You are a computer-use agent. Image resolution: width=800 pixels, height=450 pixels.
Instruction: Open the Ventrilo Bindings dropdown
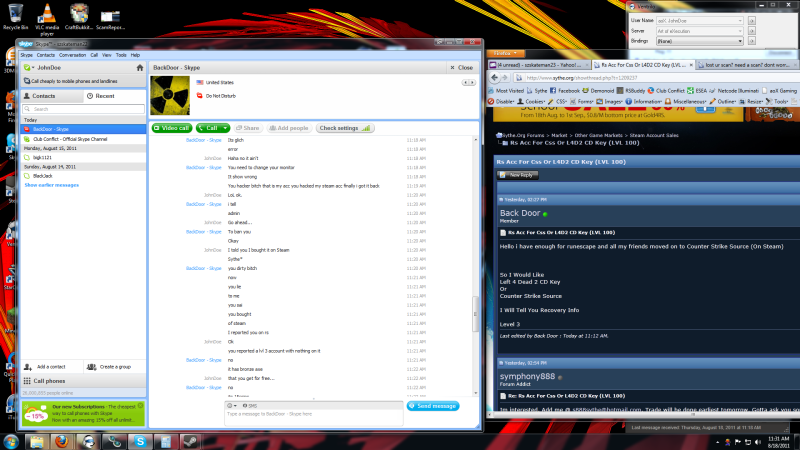[699, 41]
